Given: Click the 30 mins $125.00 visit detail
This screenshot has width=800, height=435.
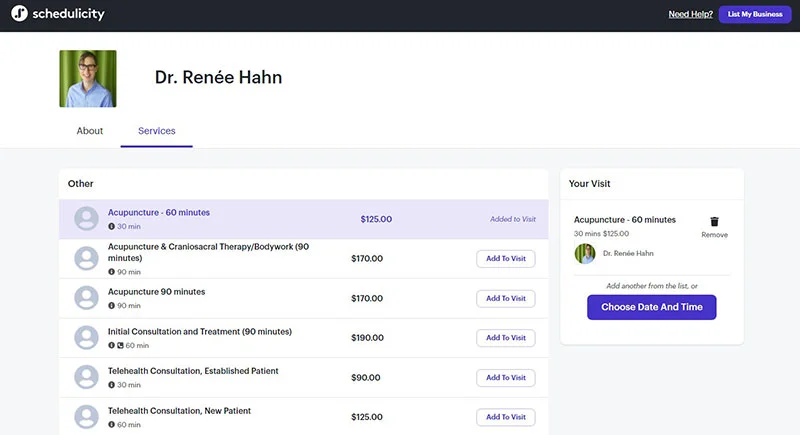Looking at the screenshot, I should [x=601, y=234].
